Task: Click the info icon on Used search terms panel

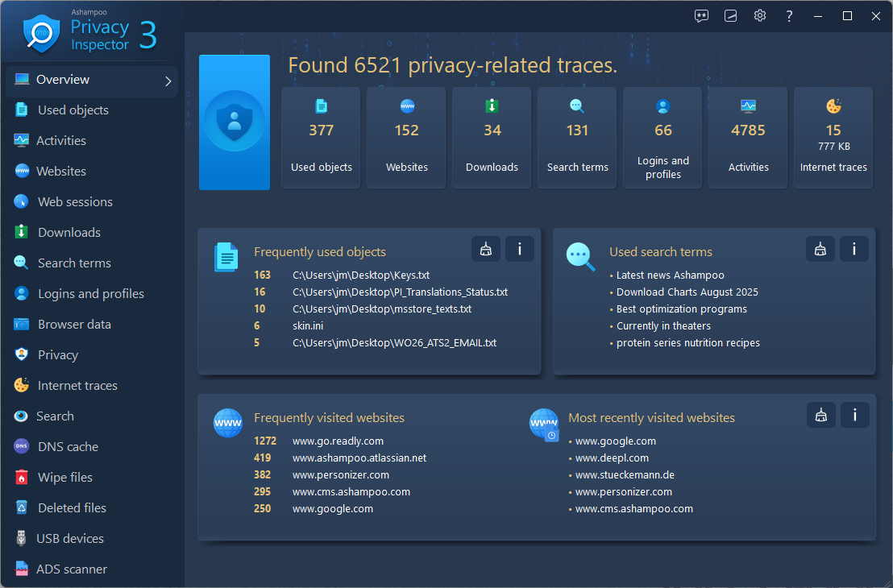Action: (x=854, y=249)
